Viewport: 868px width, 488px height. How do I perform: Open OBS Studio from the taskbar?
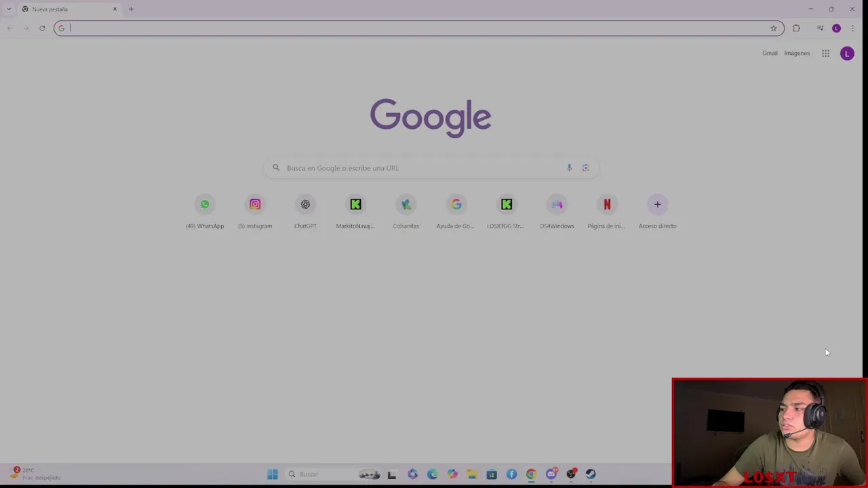(x=571, y=474)
